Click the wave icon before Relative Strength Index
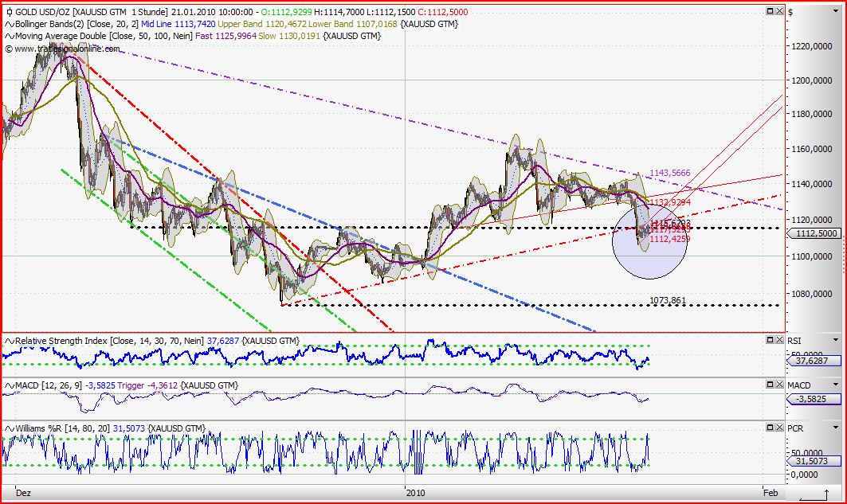Image resolution: width=847 pixels, height=504 pixels. [10, 341]
